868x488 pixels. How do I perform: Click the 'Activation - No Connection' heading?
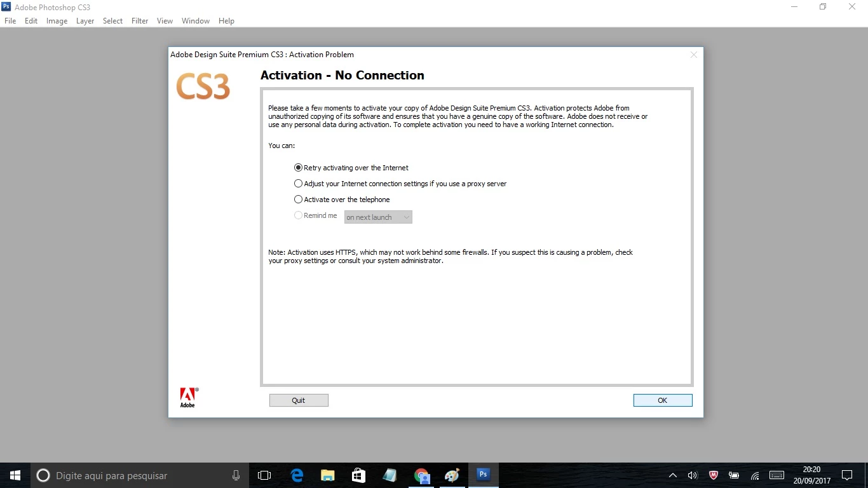(x=342, y=76)
